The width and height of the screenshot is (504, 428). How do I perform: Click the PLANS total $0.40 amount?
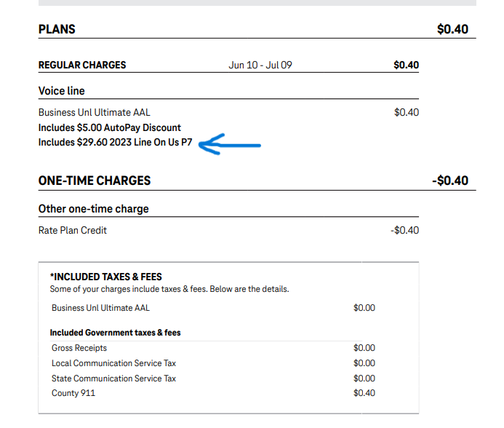coord(452,29)
